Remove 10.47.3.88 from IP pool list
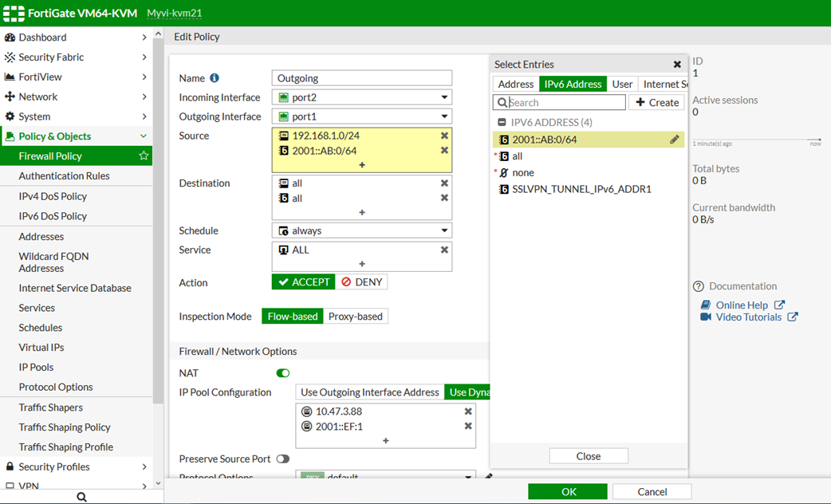This screenshot has height=504, width=831. (x=468, y=411)
